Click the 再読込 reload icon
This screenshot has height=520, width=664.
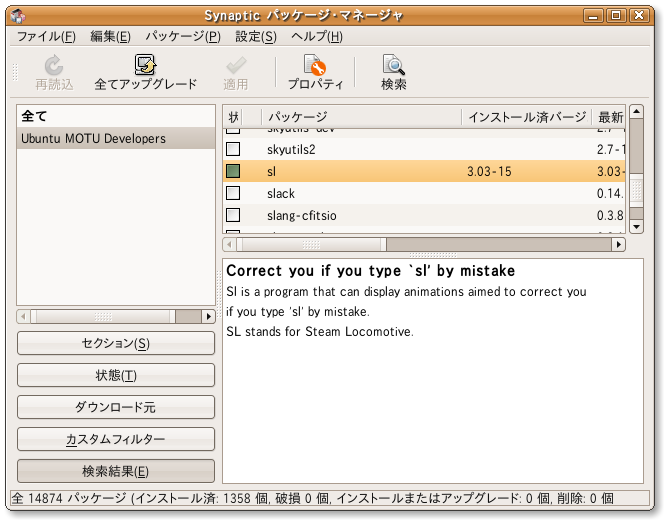pos(54,65)
